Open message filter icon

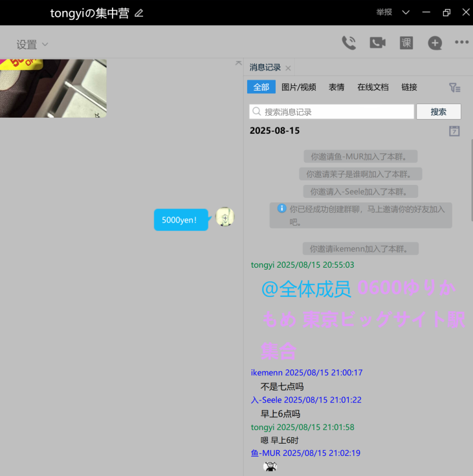click(x=454, y=88)
